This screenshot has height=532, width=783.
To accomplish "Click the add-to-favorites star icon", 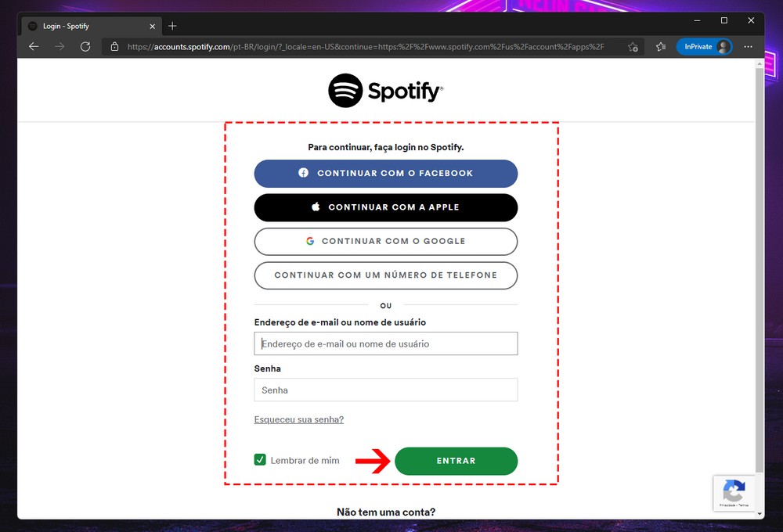I will [633, 47].
